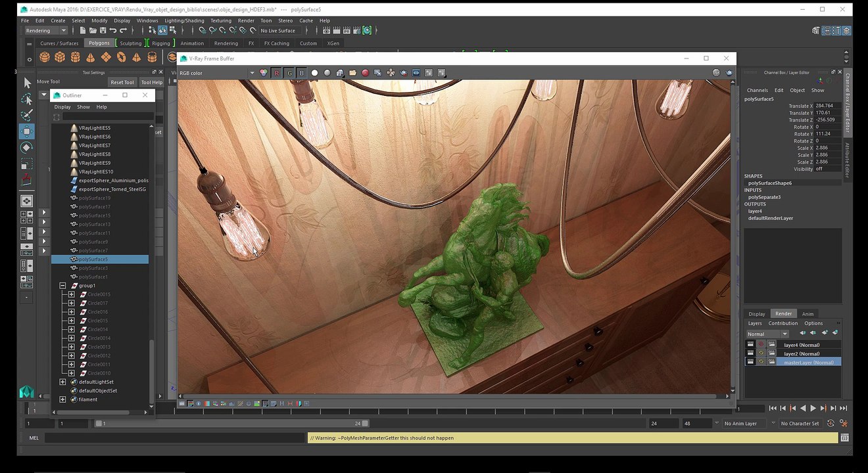Image resolution: width=868 pixels, height=473 pixels.
Task: Switch to the Display layer tab
Action: click(757, 313)
